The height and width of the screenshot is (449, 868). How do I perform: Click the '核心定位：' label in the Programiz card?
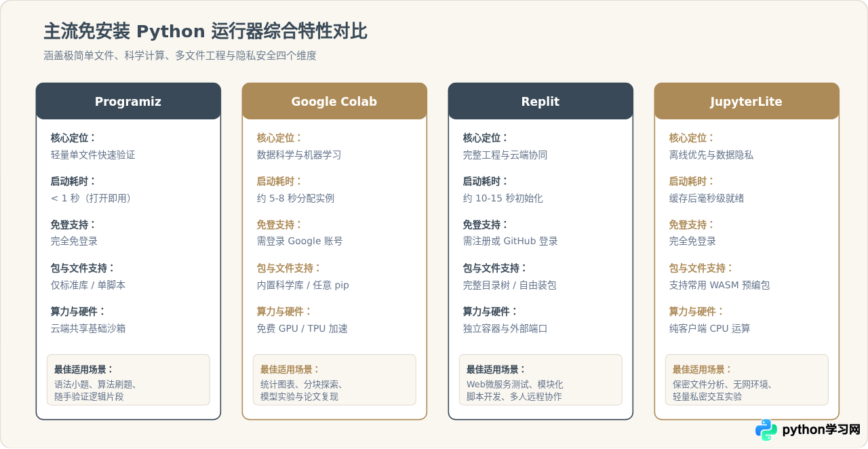tap(73, 138)
